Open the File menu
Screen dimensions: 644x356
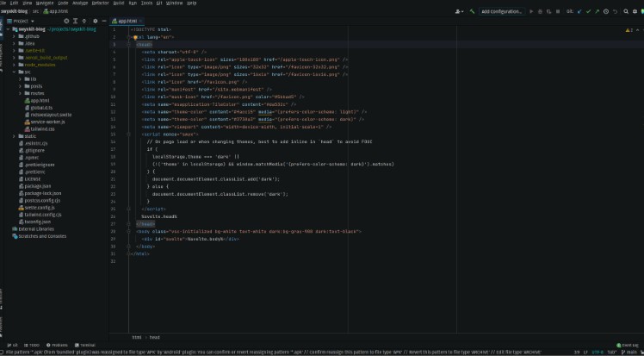[x=3, y=3]
